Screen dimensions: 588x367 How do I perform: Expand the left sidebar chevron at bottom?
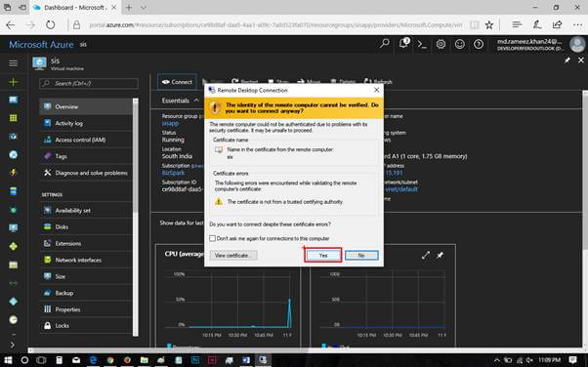(13, 345)
